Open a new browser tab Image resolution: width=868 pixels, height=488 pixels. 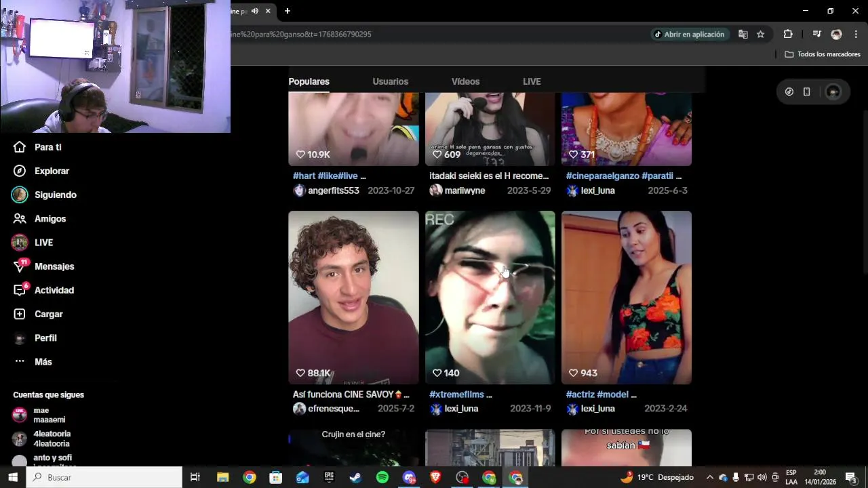click(288, 11)
